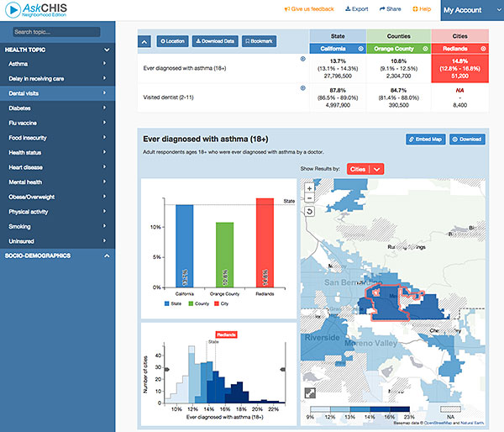Viewport: 504px width, 432px height.
Task: Click the blue California bar in chart
Action: [185, 246]
